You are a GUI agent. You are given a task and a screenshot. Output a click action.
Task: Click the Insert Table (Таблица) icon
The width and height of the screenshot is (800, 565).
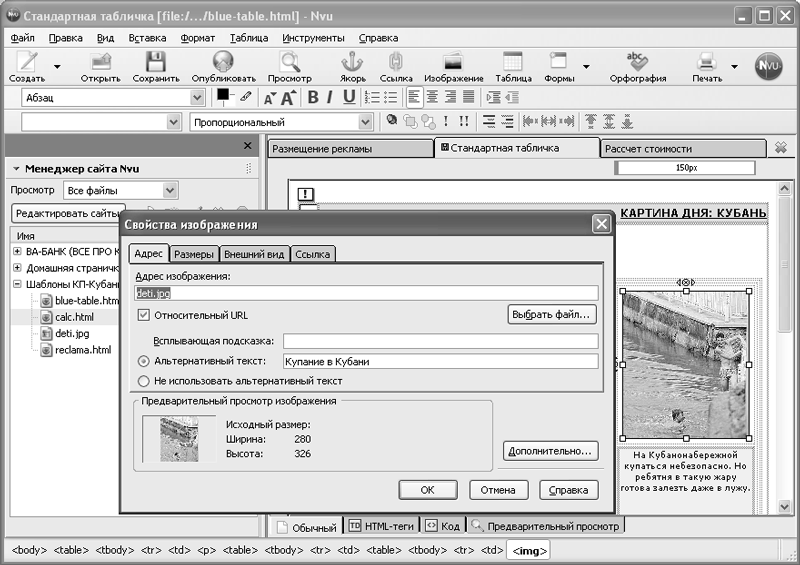click(513, 63)
